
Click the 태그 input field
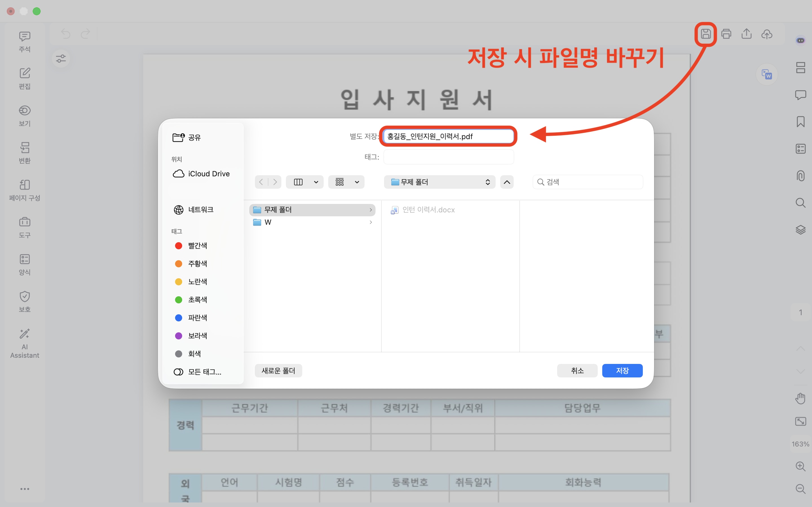click(448, 157)
